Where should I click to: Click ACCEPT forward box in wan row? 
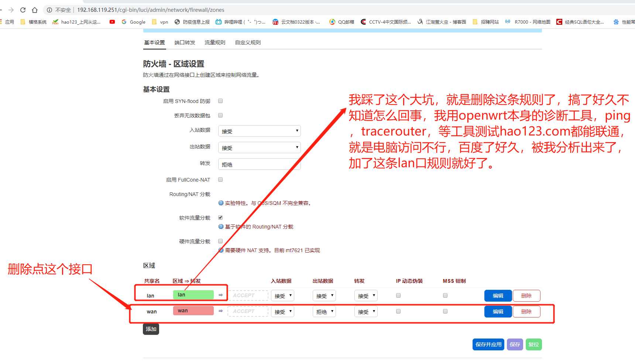[x=248, y=311]
